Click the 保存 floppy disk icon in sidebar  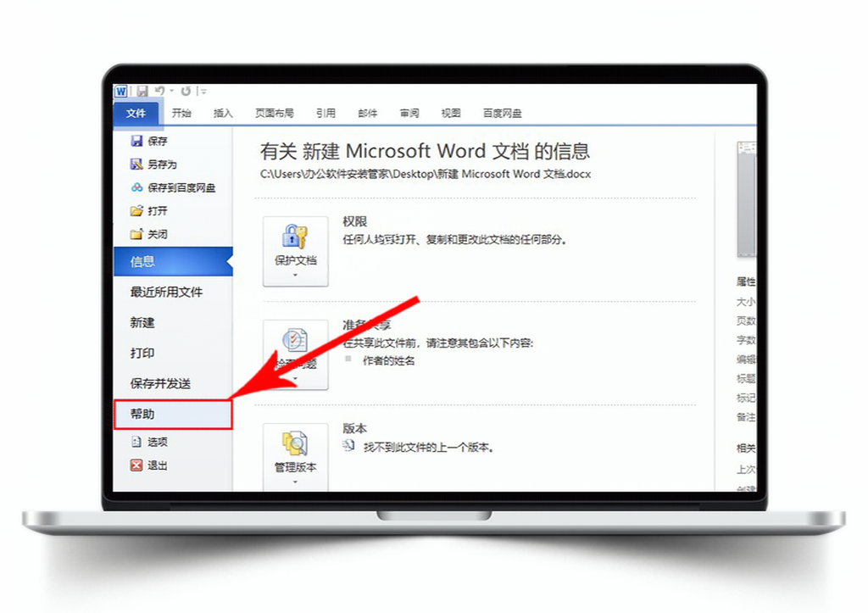click(x=136, y=141)
